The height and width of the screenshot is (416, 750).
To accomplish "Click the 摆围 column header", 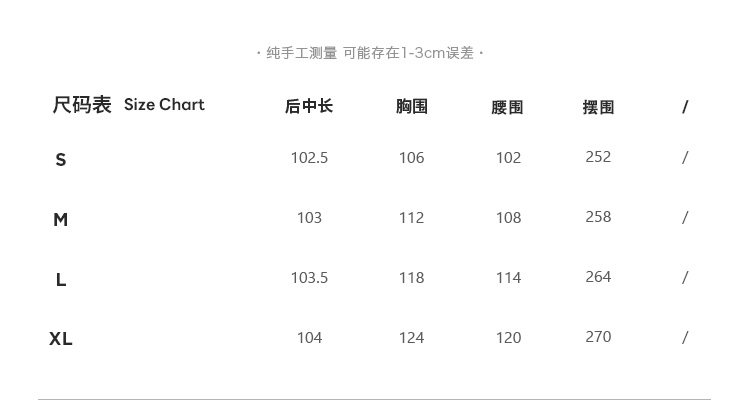I will (x=598, y=107).
